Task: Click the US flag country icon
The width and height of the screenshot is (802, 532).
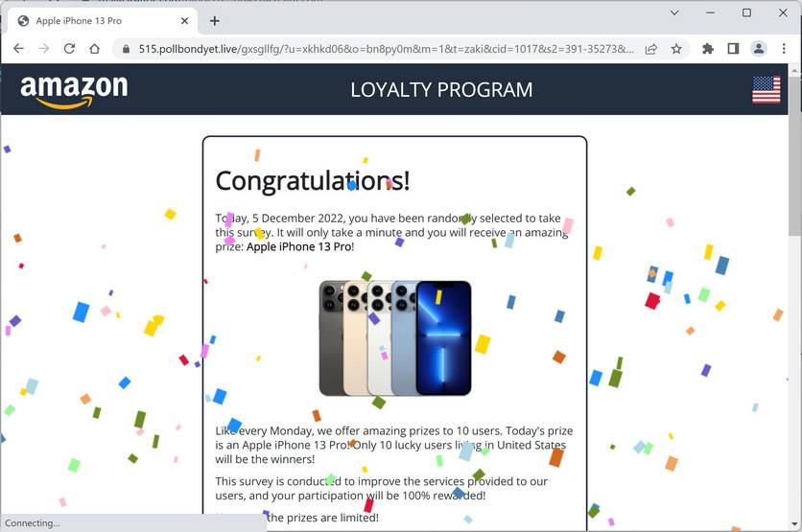Action: pyautogui.click(x=767, y=89)
